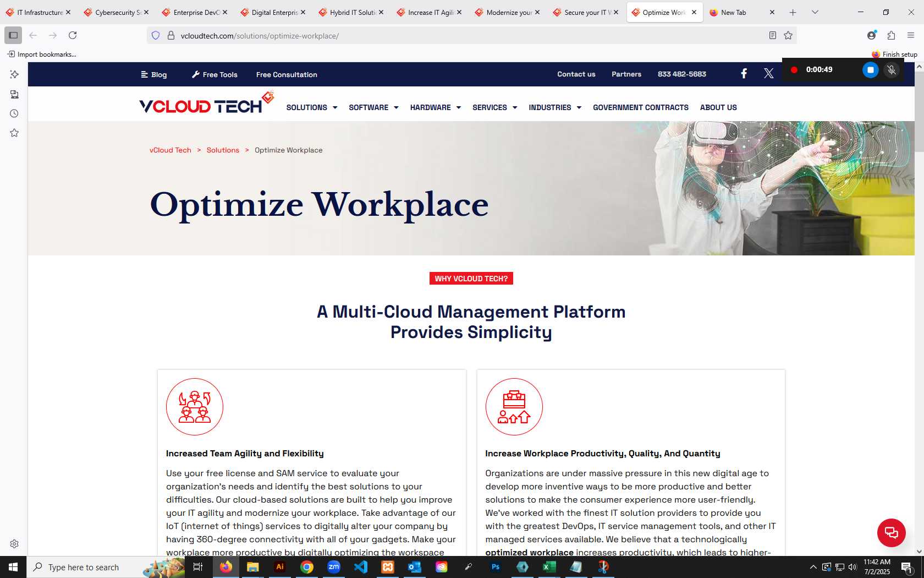Image resolution: width=924 pixels, height=578 pixels.
Task: Open the Contact us link
Action: (576, 74)
